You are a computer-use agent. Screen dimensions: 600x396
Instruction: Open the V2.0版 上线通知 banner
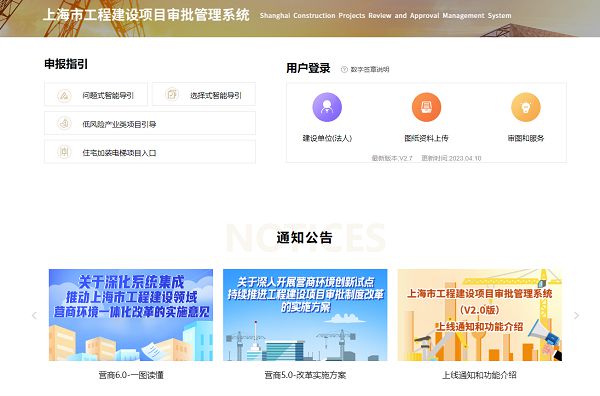pos(480,315)
